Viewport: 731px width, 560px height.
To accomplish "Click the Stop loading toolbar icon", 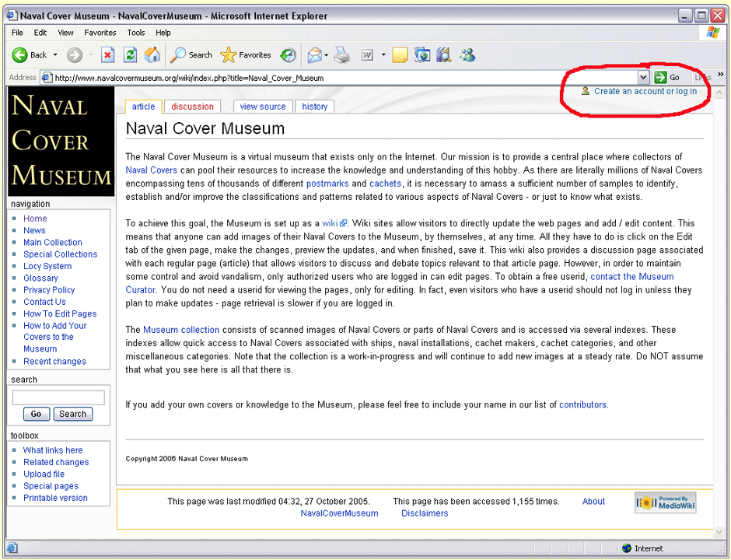I will point(108,54).
